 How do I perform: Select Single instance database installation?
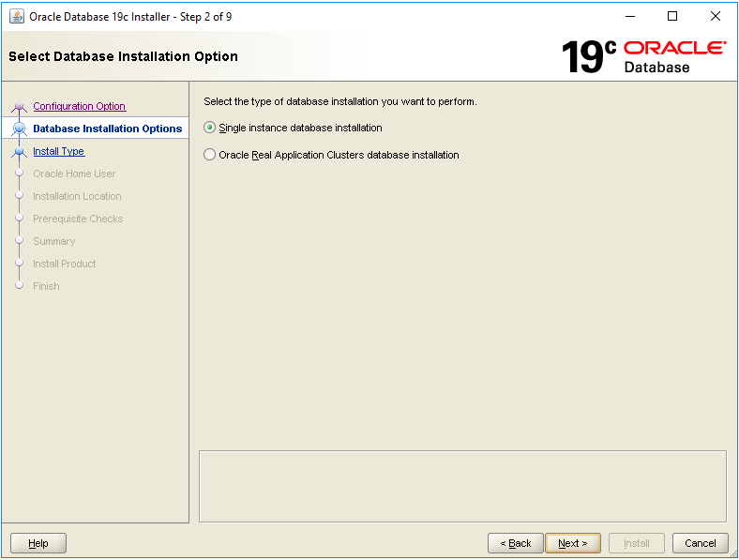pyautogui.click(x=210, y=128)
